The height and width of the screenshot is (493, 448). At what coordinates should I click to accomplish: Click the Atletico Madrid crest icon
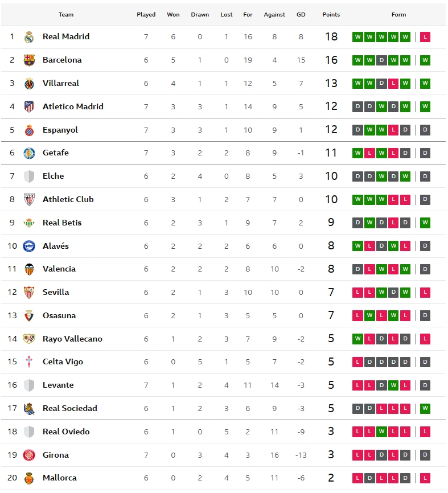click(x=29, y=106)
